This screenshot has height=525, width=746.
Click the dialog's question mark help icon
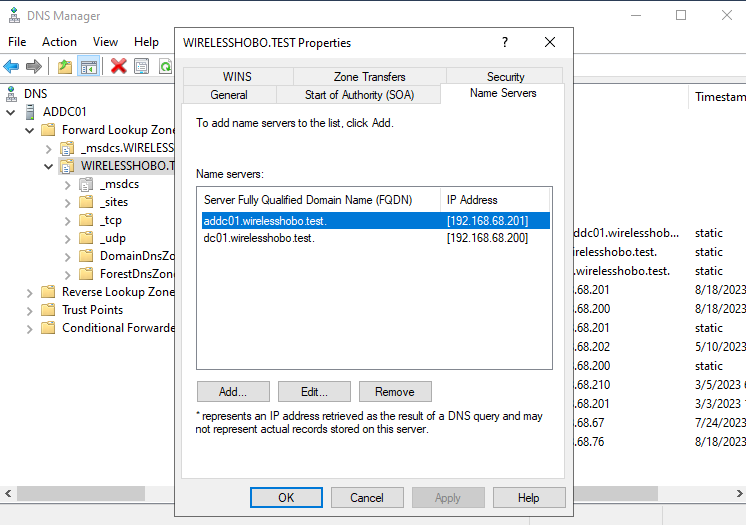(505, 43)
